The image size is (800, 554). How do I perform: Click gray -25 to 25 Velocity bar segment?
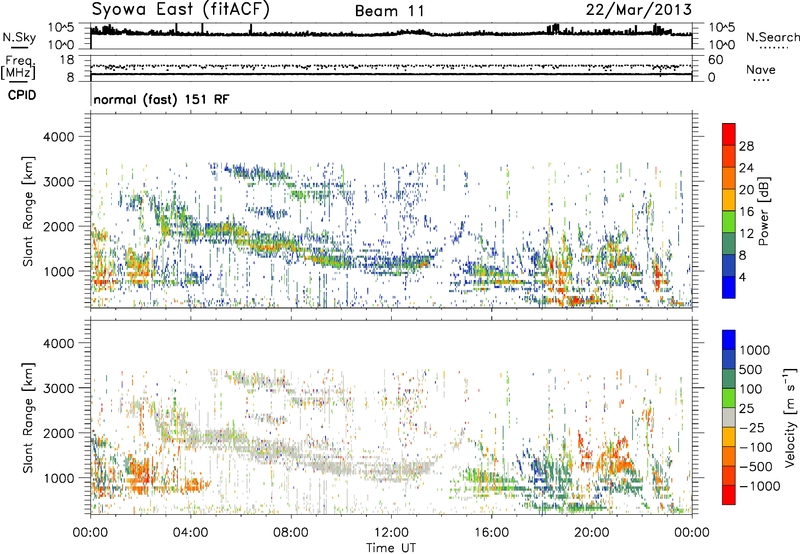point(729,418)
